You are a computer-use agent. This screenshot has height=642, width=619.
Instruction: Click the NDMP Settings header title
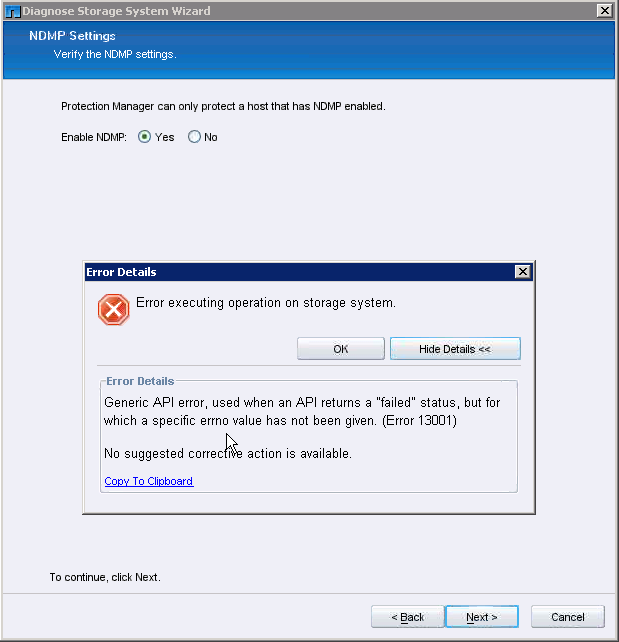coord(85,36)
